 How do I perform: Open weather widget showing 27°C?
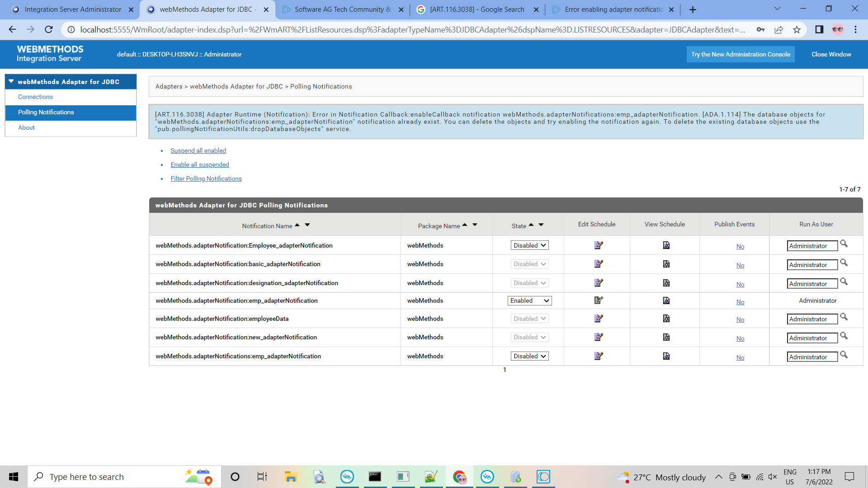pos(661,477)
